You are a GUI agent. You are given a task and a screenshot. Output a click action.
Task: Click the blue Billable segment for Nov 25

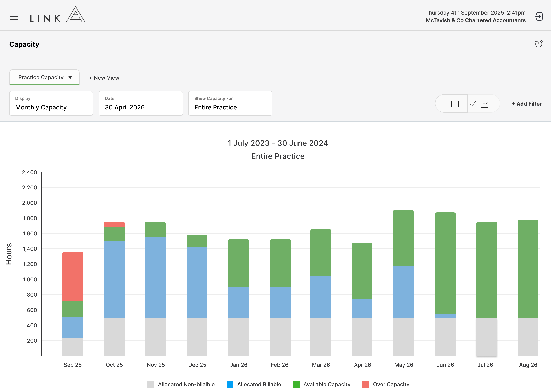[x=155, y=277]
